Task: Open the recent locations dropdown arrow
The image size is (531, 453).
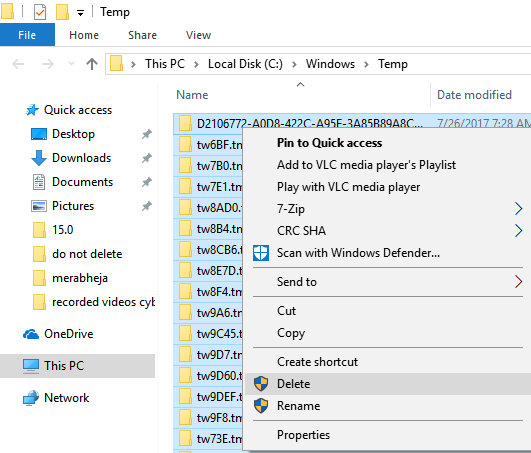Action: (71, 64)
